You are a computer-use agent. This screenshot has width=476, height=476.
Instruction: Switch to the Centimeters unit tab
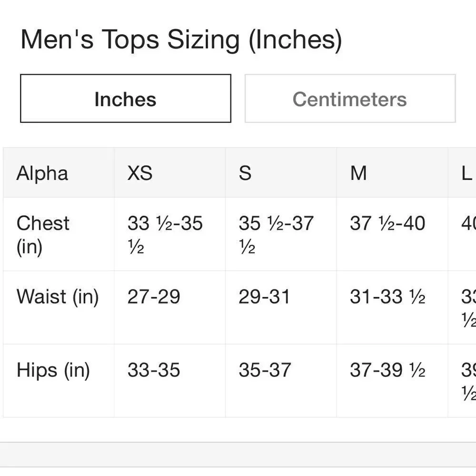[350, 99]
